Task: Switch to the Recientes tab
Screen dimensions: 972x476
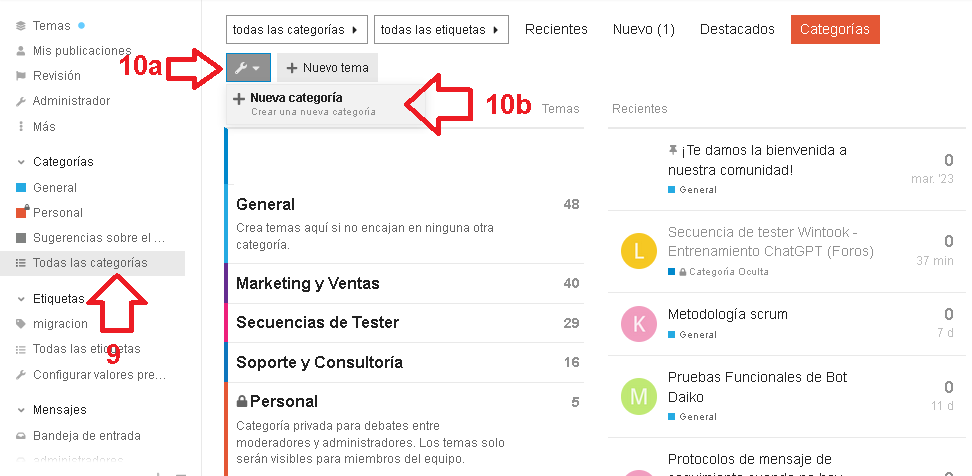Action: tap(556, 29)
